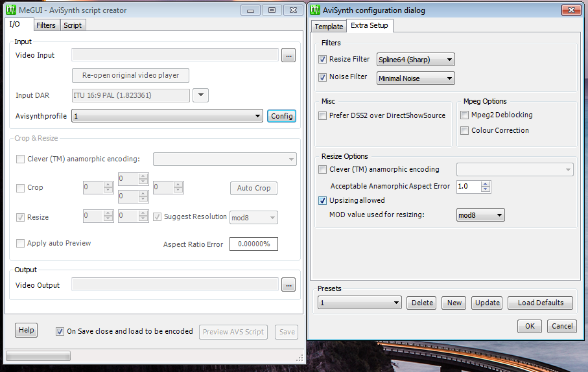Click Cancel in the configuration dialog
The height and width of the screenshot is (372, 588).
tap(562, 326)
